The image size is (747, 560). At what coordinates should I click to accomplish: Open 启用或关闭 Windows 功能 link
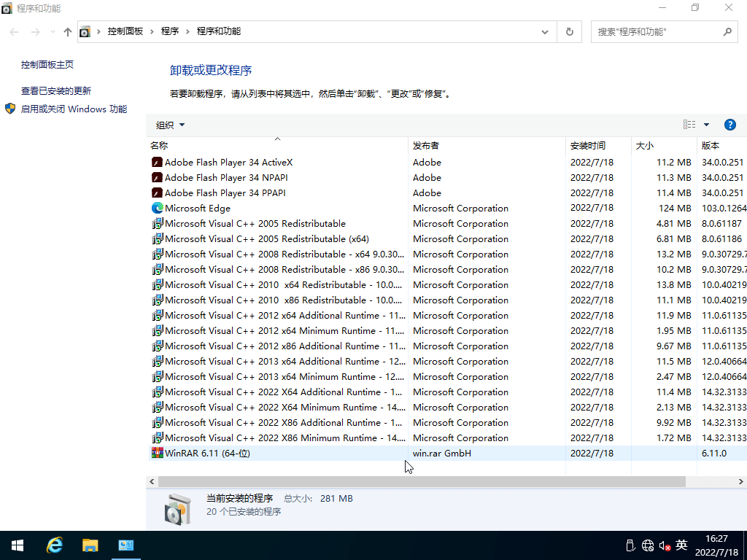(x=74, y=109)
